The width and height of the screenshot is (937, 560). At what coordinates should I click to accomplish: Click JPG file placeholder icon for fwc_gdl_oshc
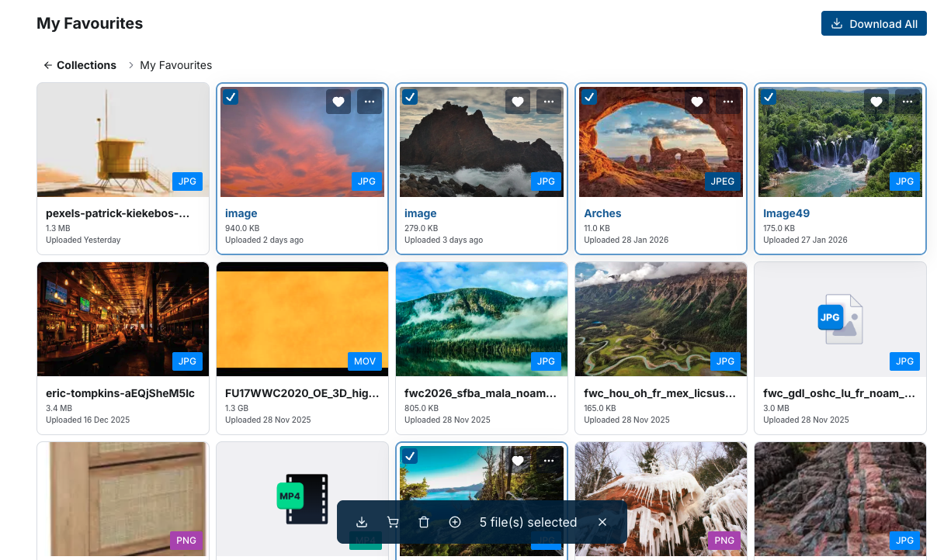pos(840,320)
